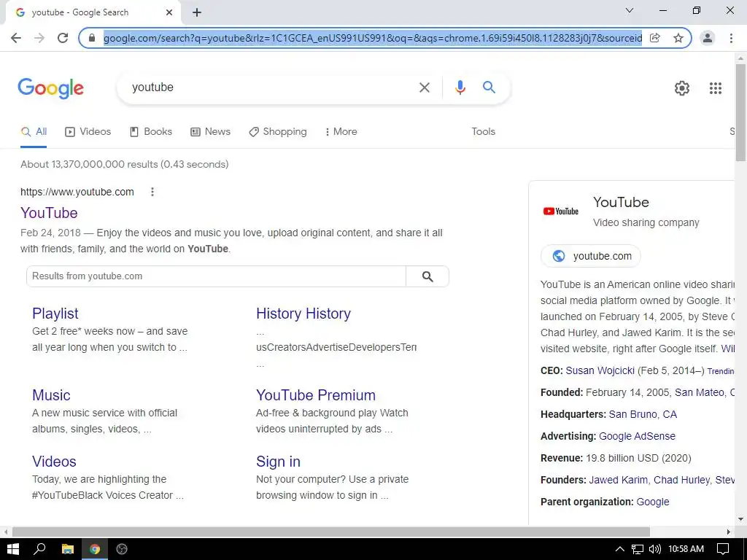Open the History History sitelink
This screenshot has width=747, height=560.
(x=303, y=314)
